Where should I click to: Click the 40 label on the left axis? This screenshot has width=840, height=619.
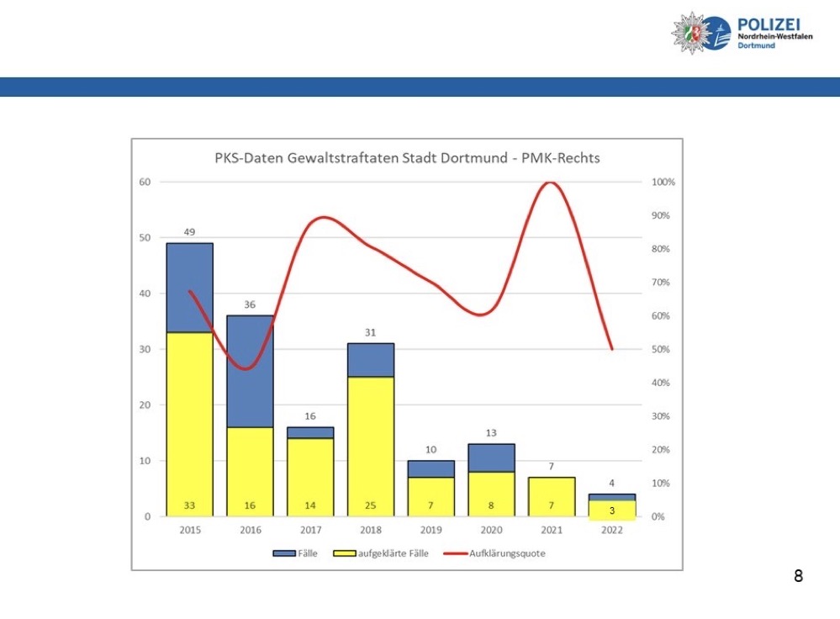tap(145, 294)
